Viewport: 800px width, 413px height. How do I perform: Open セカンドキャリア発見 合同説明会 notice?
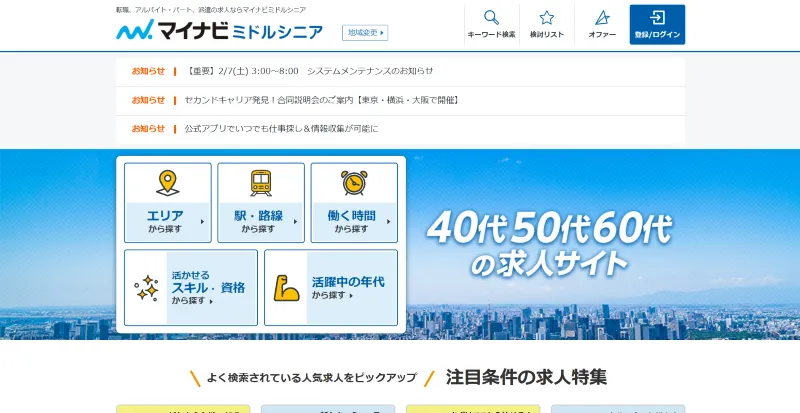(x=321, y=101)
